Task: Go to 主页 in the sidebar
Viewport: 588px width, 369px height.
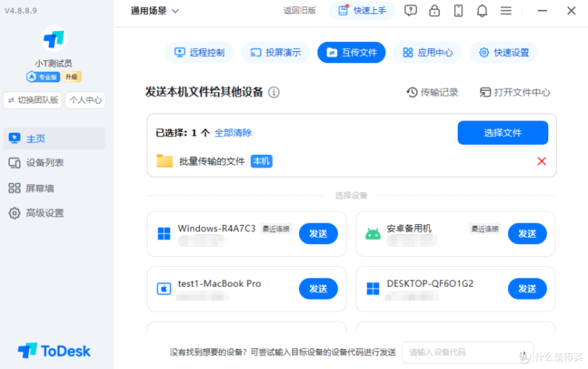Action: [54, 138]
